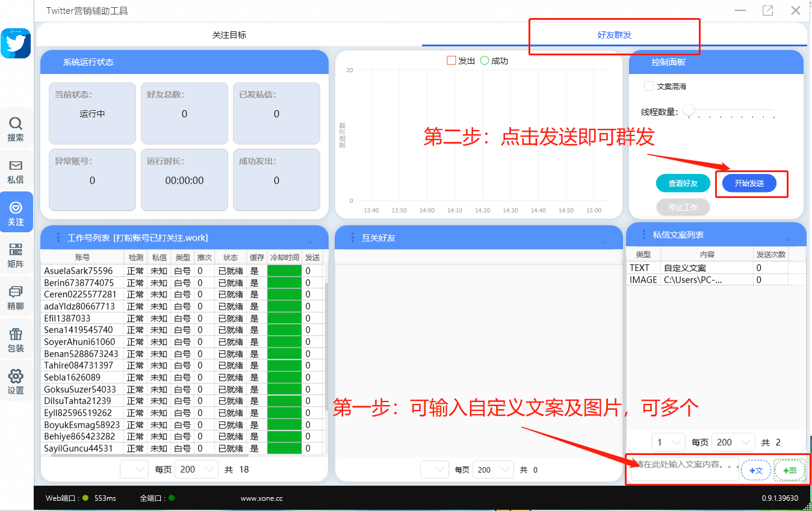The height and width of the screenshot is (511, 812).
Task: Select account row adaYldz80667713
Action: 182,306
